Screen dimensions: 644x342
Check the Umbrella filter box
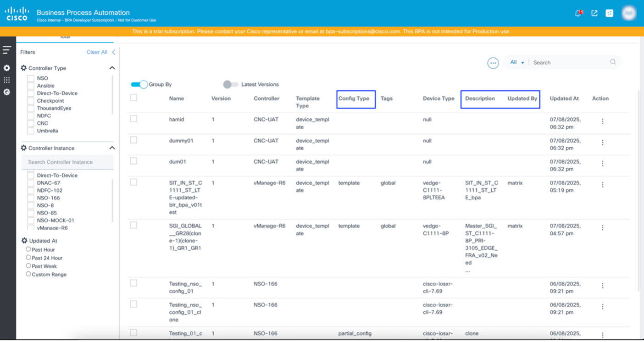tap(31, 131)
